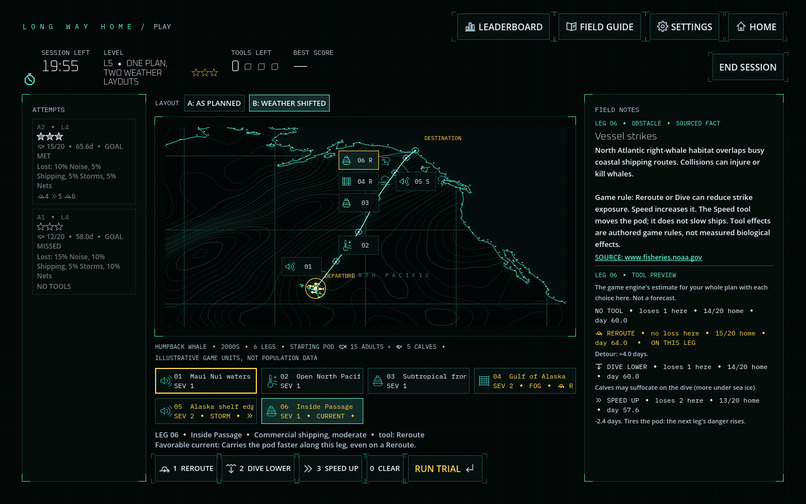The width and height of the screenshot is (806, 504).
Task: Click the No Tool preview line
Action: point(674,315)
